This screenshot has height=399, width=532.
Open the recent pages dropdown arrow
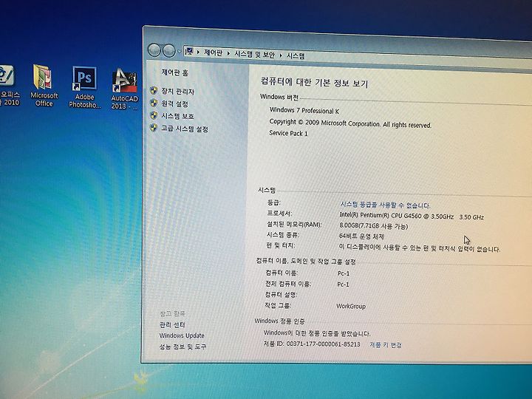(x=179, y=52)
